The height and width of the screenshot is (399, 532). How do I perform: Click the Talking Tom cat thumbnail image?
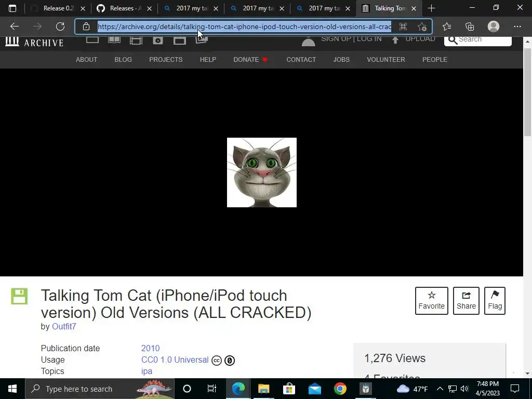click(x=262, y=172)
